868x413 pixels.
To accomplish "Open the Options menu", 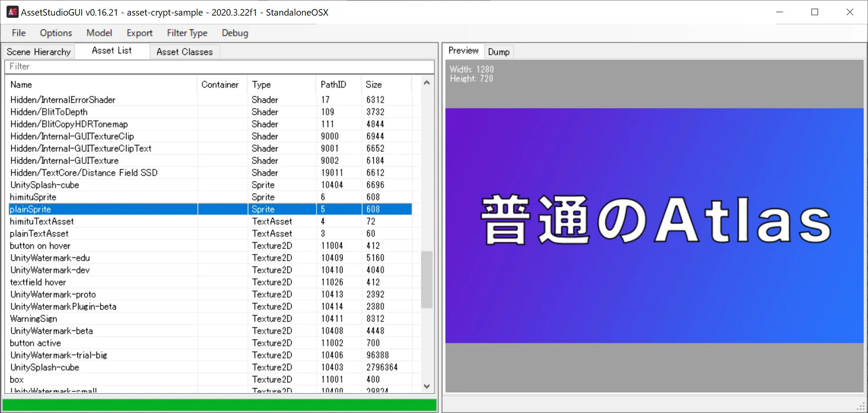I will point(56,33).
